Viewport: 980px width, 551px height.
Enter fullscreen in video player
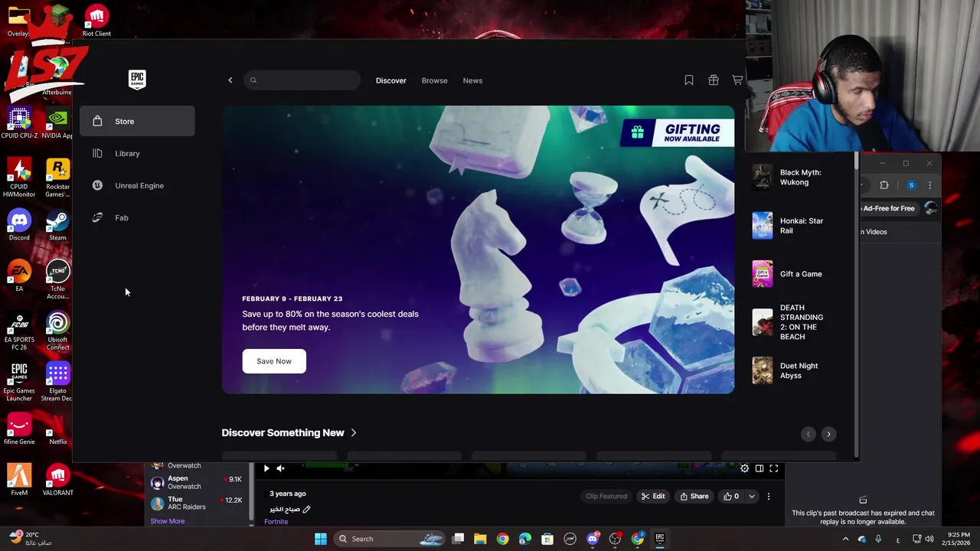pyautogui.click(x=774, y=468)
